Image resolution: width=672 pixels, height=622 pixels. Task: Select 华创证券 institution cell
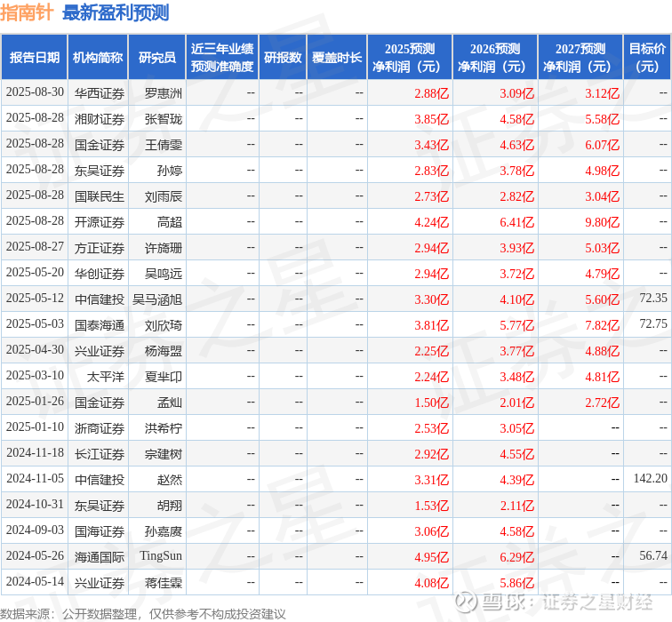point(100,274)
